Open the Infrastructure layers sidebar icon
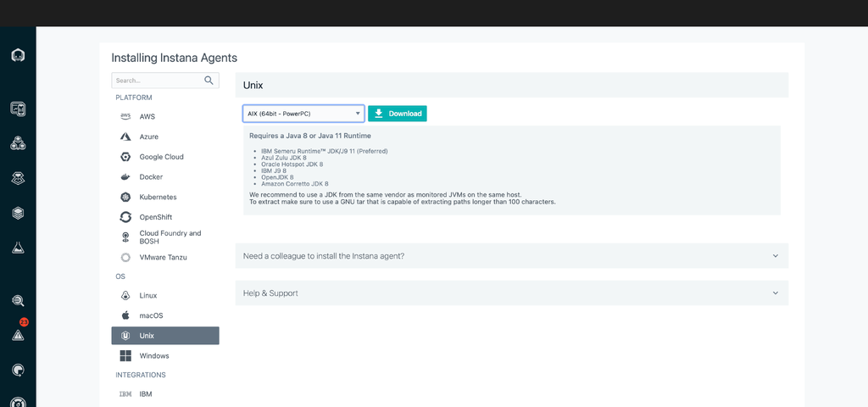Viewport: 868px width, 407px height. [18, 213]
